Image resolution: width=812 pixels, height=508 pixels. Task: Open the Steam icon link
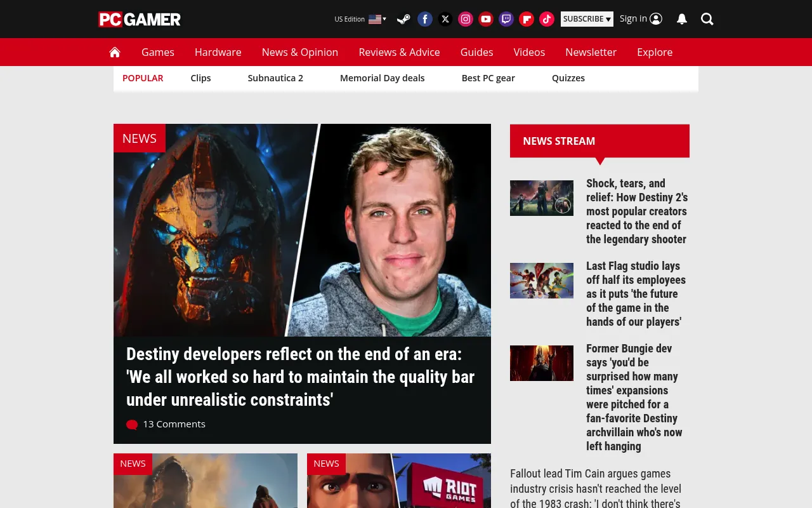403,19
